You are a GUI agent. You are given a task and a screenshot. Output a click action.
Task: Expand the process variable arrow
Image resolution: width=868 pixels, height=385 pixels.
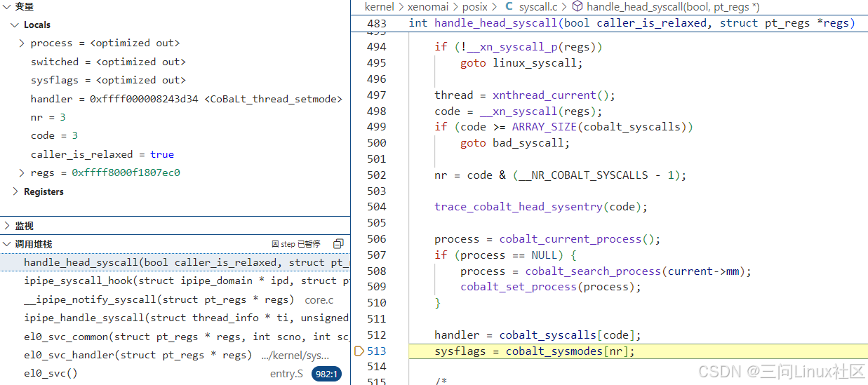tap(22, 43)
